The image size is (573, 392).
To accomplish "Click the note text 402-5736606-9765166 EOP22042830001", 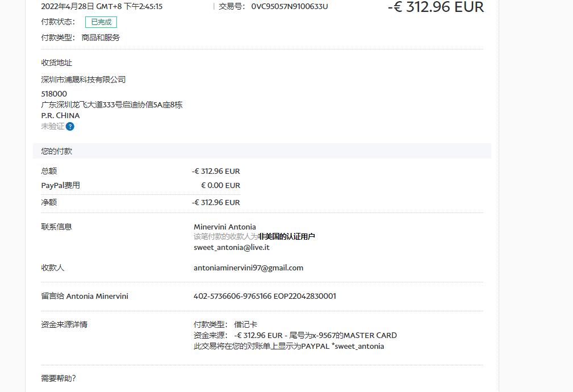I will 265,296.
